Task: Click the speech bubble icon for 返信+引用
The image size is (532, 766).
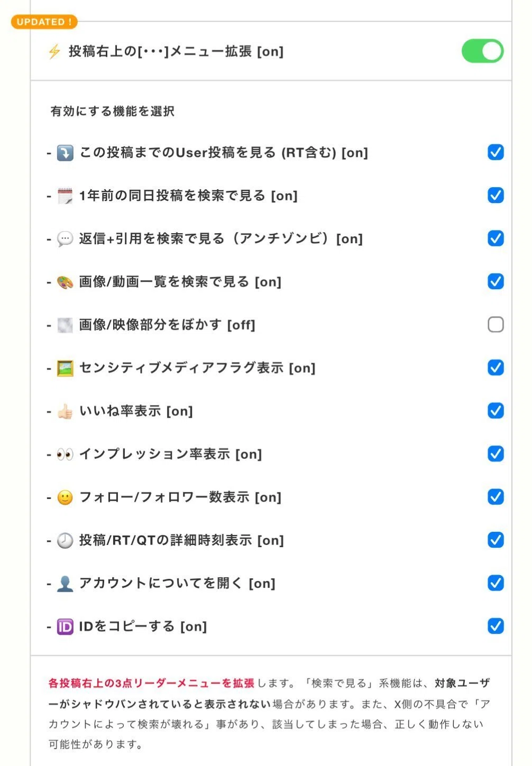Action: 65,239
